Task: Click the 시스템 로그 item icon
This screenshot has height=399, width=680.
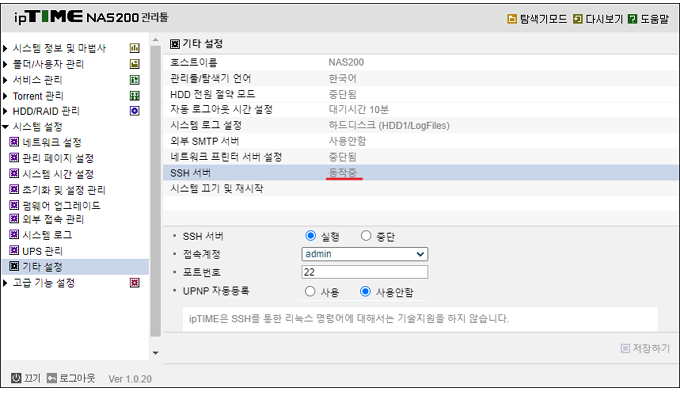Action: pos(14,235)
